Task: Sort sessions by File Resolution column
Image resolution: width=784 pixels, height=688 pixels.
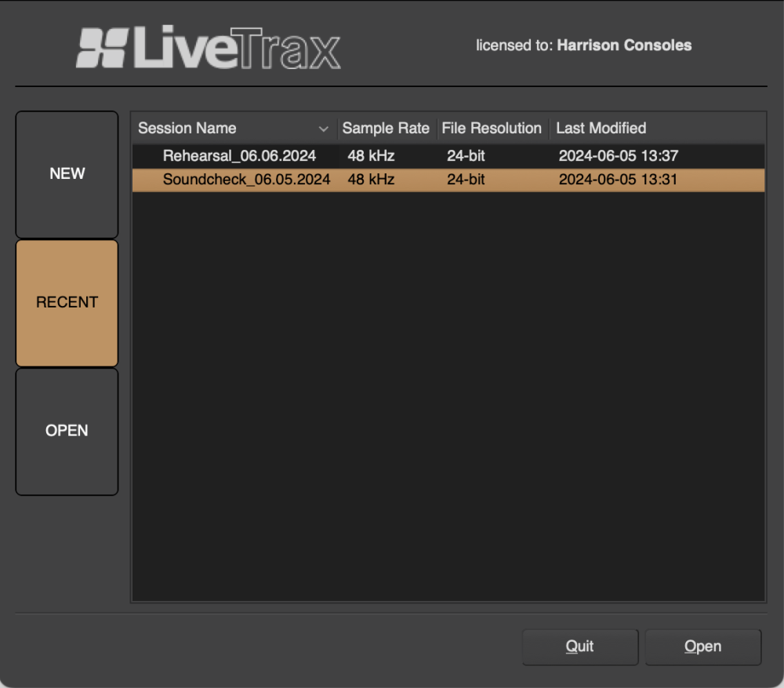Action: (x=492, y=128)
